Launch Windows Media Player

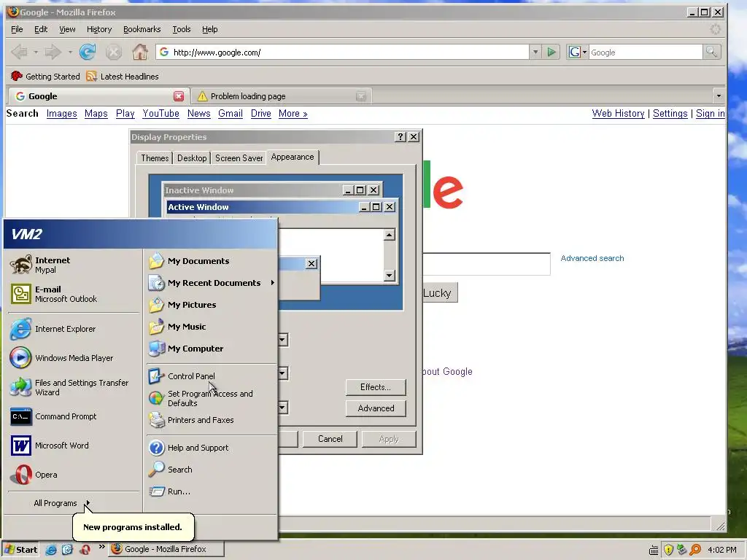74,358
